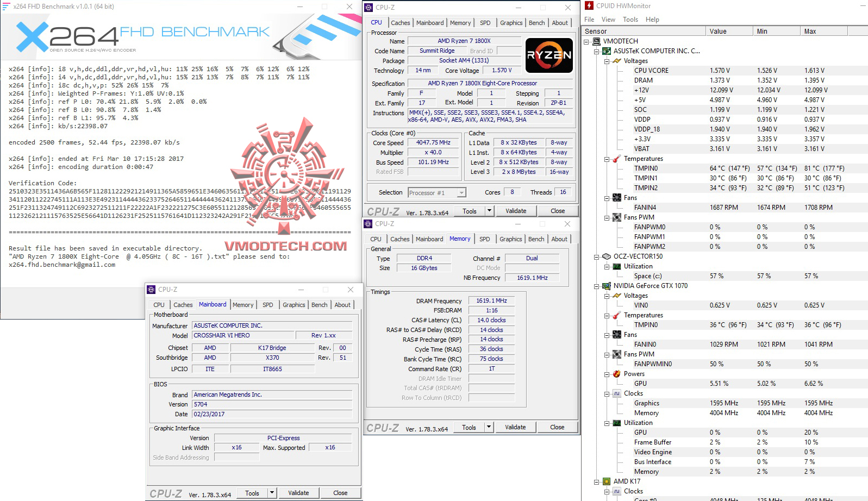Viewport: 868px width, 501px height.
Task: Open the Help menu in HWMonitor
Action: click(x=652, y=20)
